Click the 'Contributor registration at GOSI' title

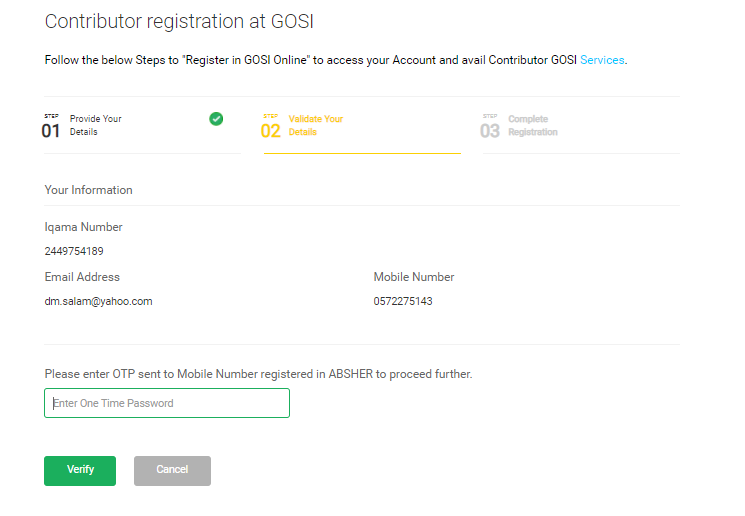point(172,21)
